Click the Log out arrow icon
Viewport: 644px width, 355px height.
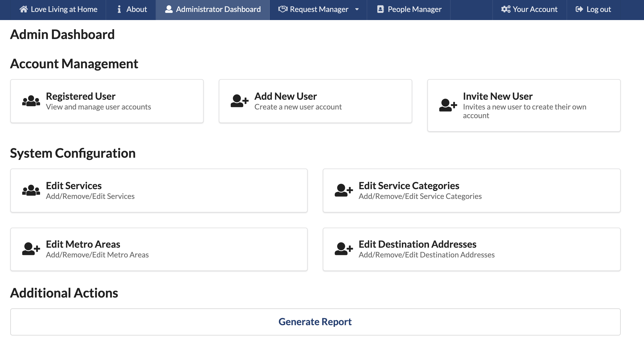coord(579,9)
